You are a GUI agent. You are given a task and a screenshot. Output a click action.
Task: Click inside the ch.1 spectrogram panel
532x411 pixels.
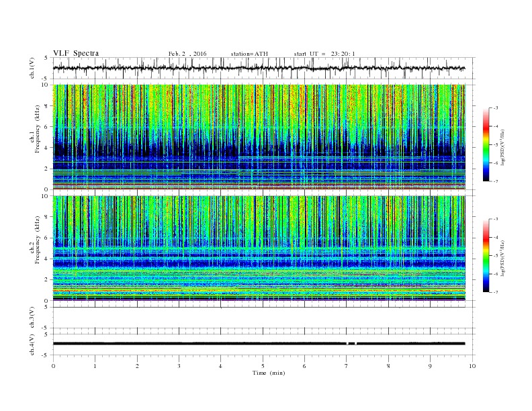[x=259, y=137]
